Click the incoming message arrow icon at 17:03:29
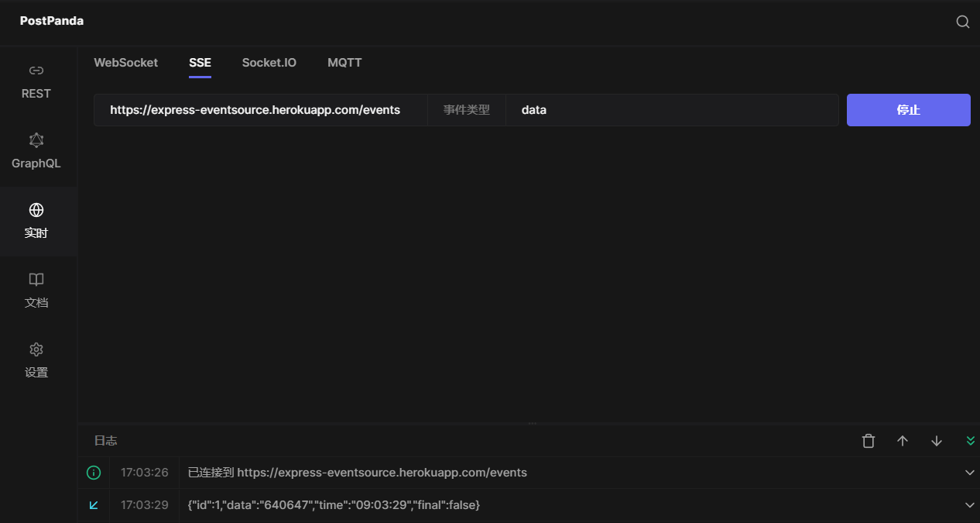980x523 pixels. 94,505
